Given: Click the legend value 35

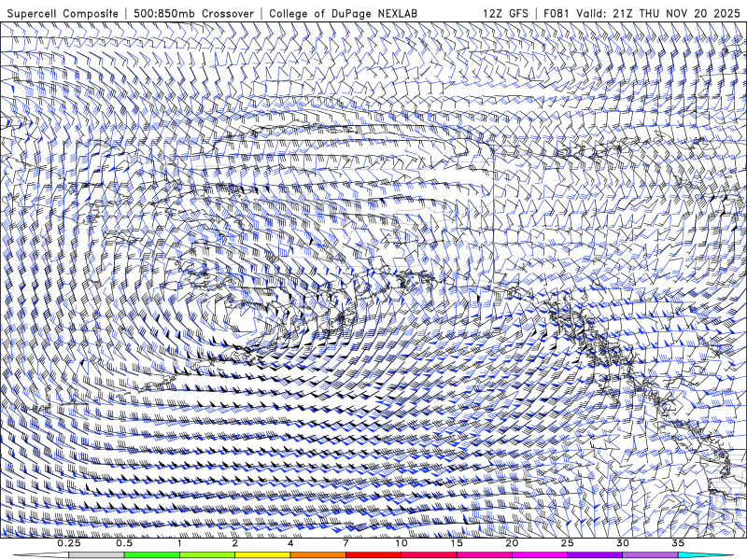Looking at the screenshot, I should [678, 543].
